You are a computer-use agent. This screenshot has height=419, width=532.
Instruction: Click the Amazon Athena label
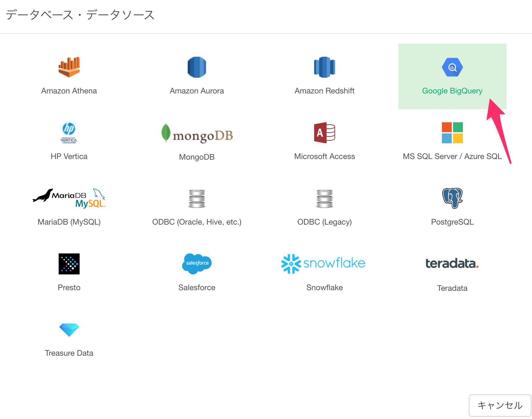69,91
